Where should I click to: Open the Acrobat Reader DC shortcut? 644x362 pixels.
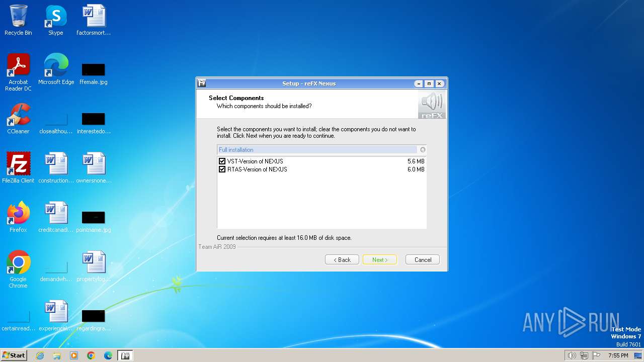click(18, 72)
